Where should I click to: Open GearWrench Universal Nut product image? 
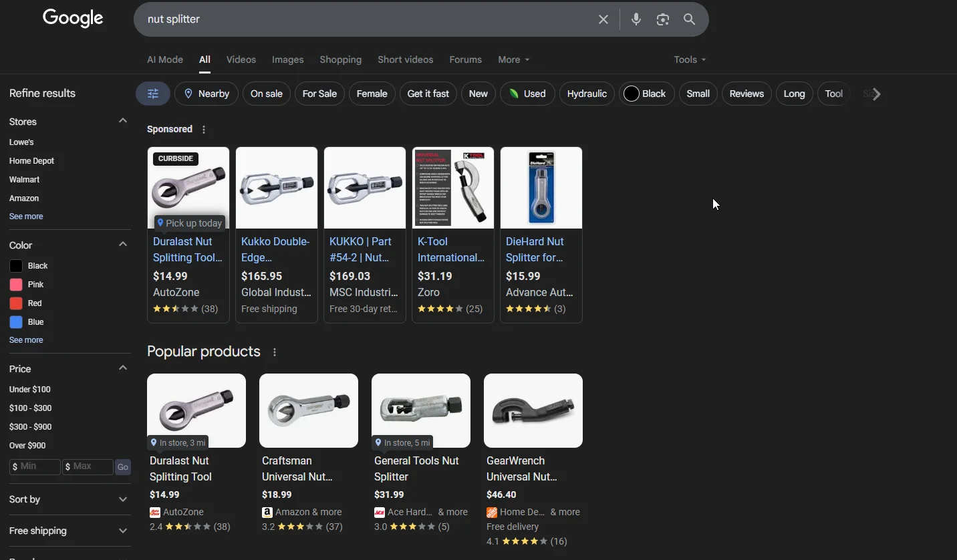[533, 410]
